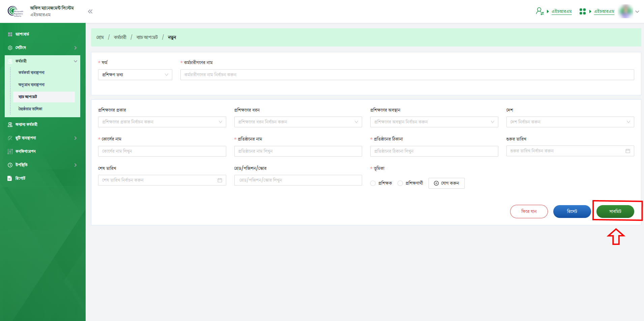Collapse sidebar using double chevron icon
Screen dimensions: 644x321
click(90, 11)
